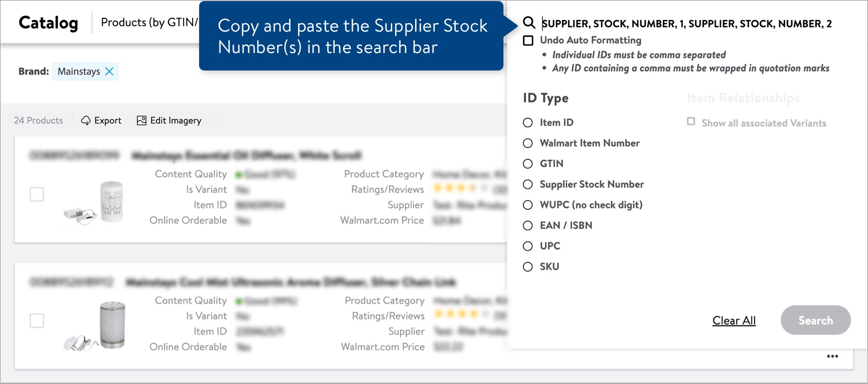Select SKU under ID Type

pos(528,267)
